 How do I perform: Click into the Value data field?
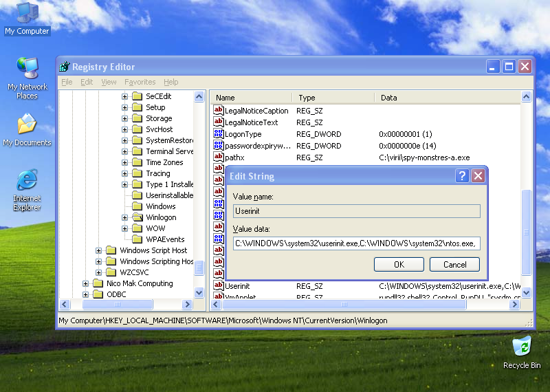(356, 243)
